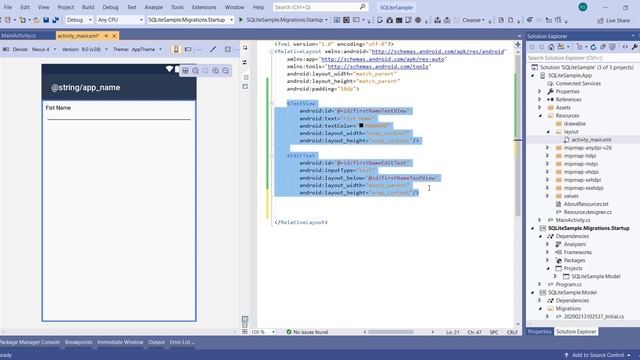This screenshot has width=640, height=360.
Task: Click the magnifier in the Ctrl+Q search box
Action: pyautogui.click(x=362, y=7)
